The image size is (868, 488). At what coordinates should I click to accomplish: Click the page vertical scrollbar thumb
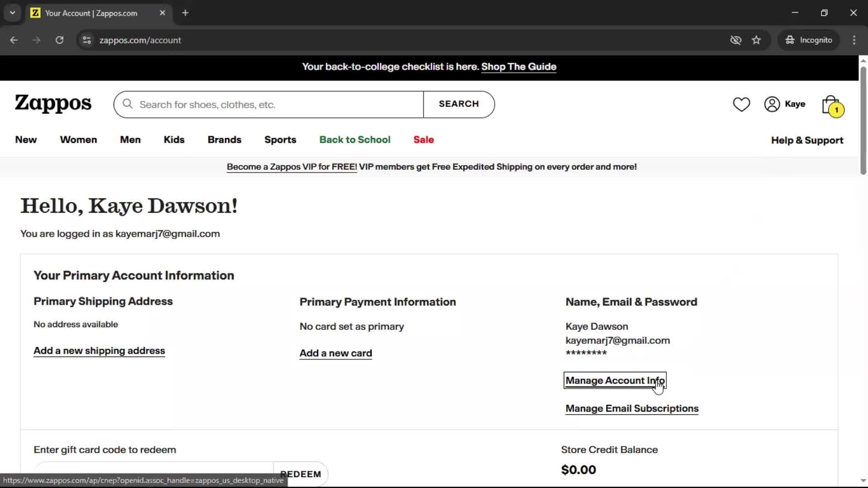tap(863, 120)
